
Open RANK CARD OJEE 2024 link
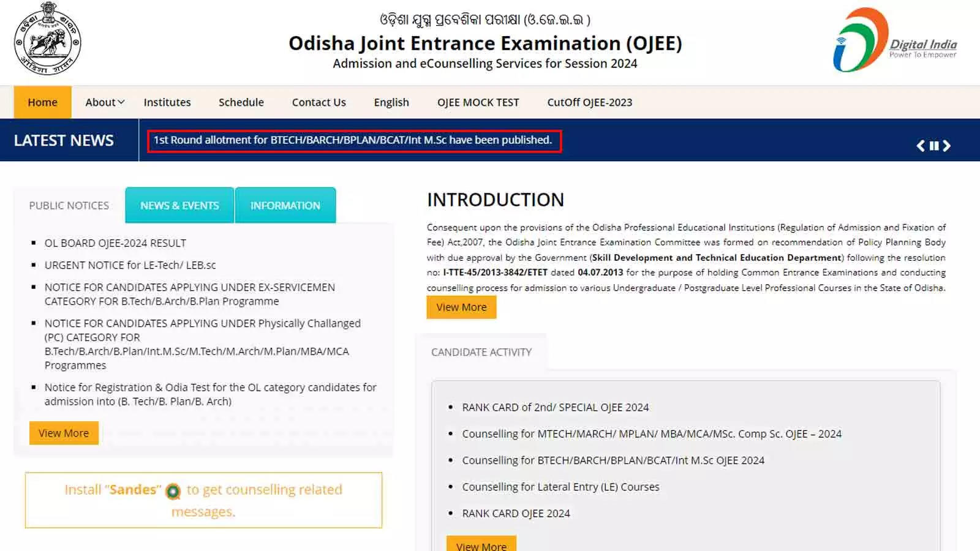[516, 513]
